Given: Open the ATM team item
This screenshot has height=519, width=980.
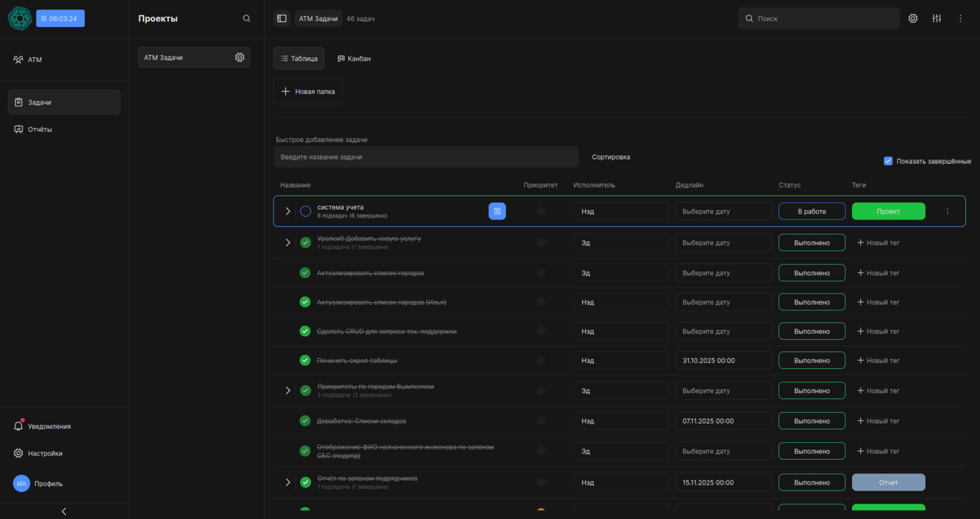Looking at the screenshot, I should click(64, 59).
